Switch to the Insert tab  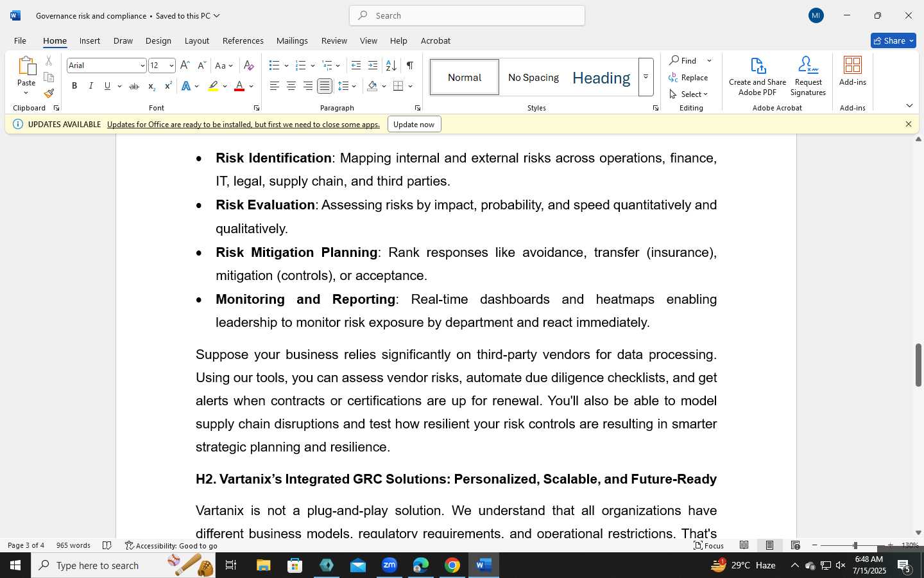(90, 40)
